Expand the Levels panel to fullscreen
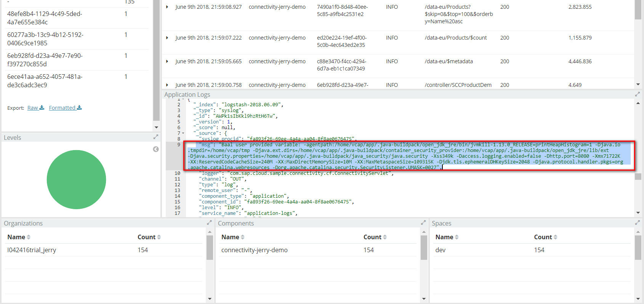 pos(155,137)
